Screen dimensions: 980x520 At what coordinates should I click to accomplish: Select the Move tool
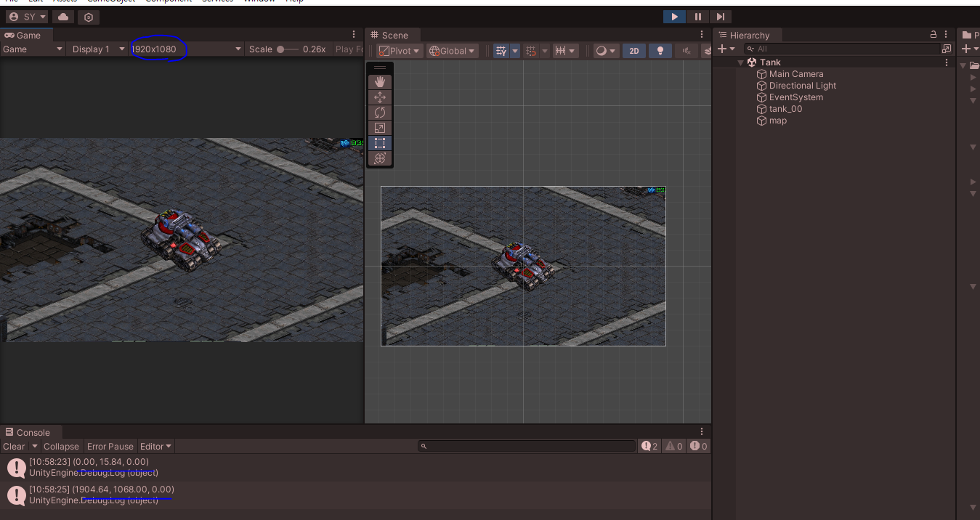(x=380, y=97)
